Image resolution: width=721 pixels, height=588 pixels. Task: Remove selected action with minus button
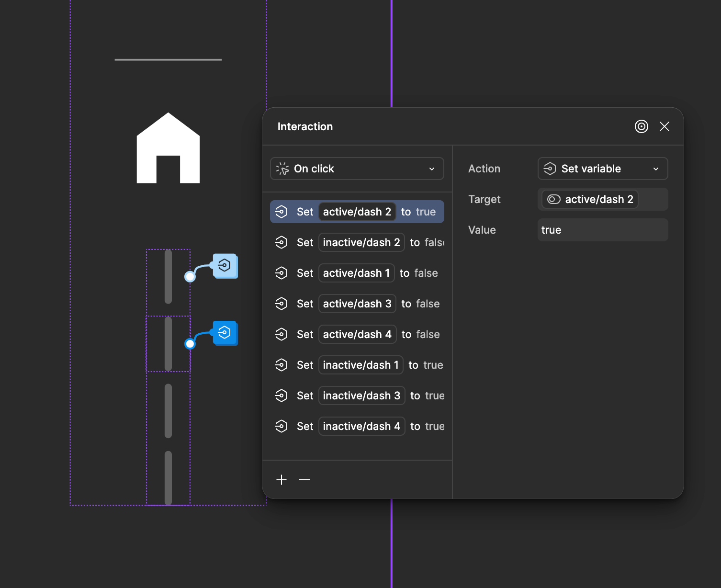tap(304, 480)
